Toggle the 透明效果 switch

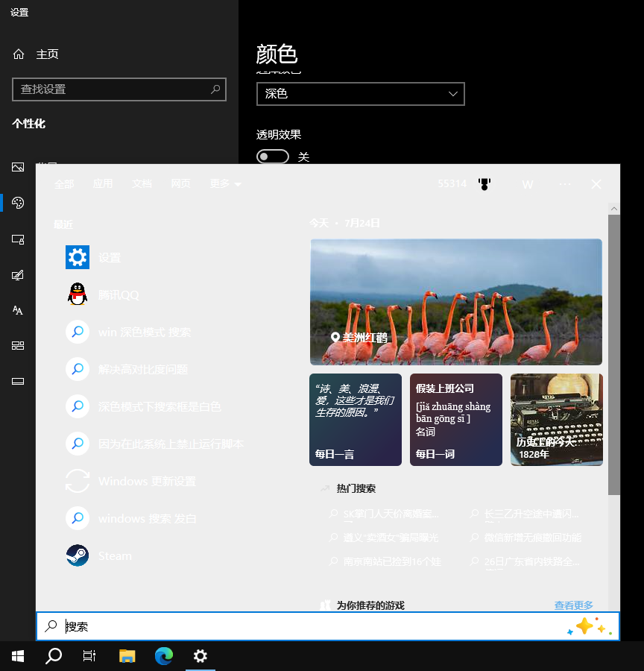point(273,157)
